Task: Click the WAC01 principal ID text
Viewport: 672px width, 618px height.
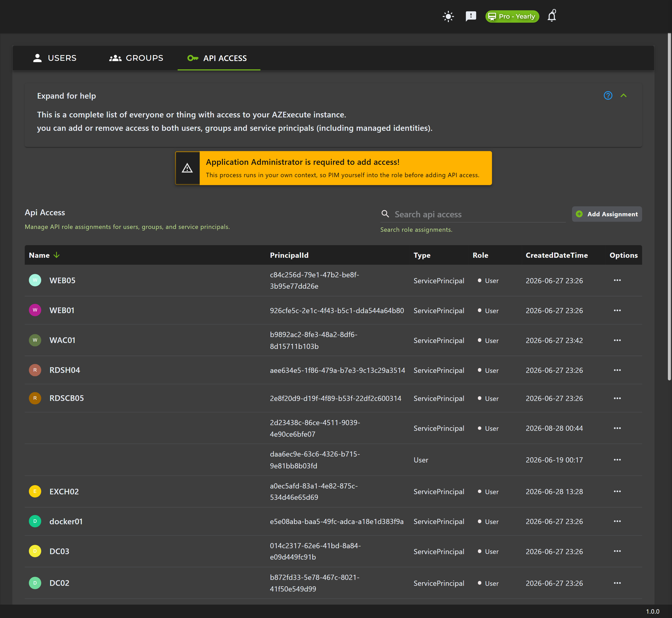Action: tap(314, 340)
